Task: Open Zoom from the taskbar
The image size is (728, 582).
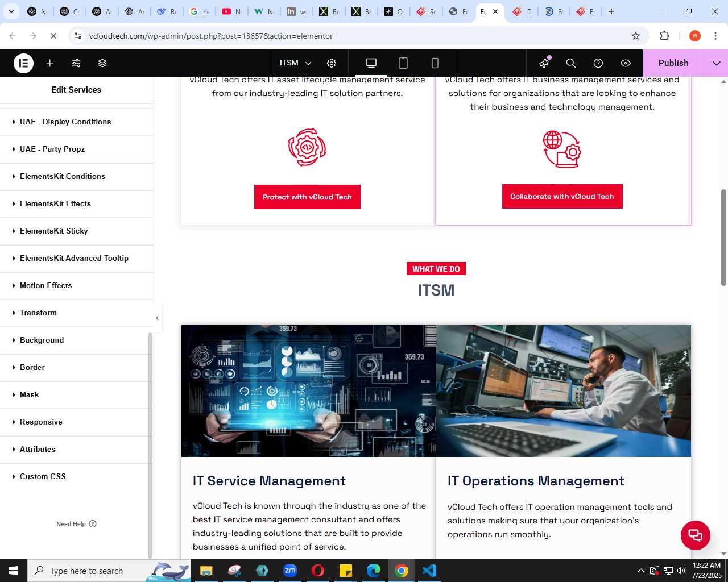Action: 290,571
